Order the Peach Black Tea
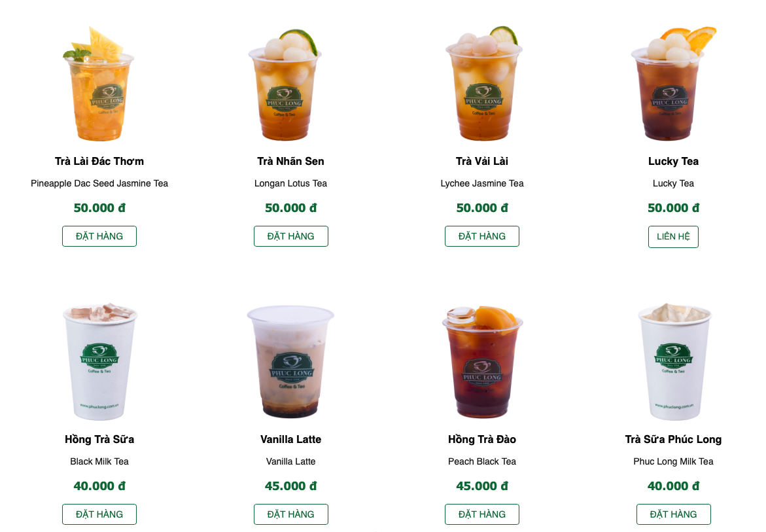Image resolution: width=766 pixels, height=532 pixels. click(481, 514)
